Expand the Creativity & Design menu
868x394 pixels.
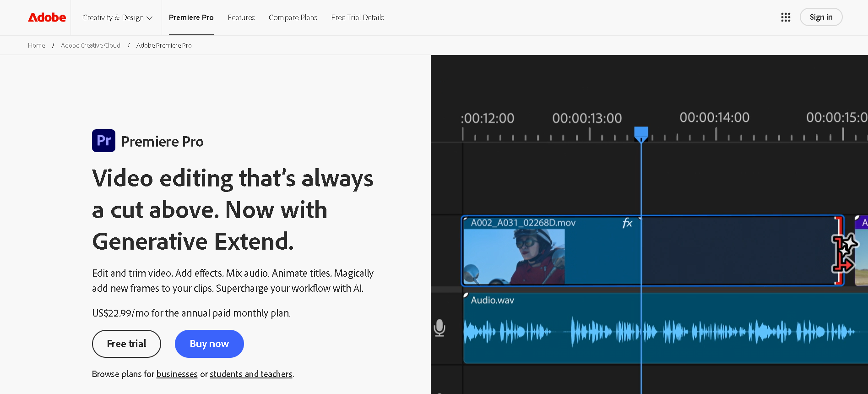117,17
